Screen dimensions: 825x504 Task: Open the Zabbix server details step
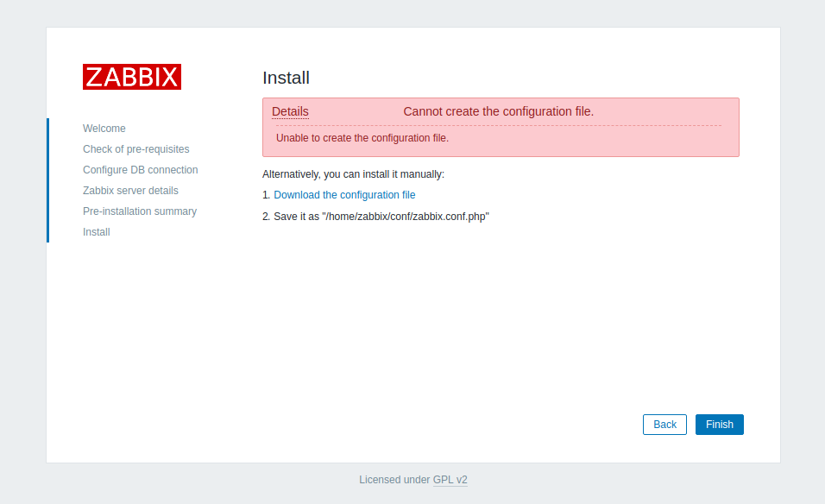tap(130, 190)
